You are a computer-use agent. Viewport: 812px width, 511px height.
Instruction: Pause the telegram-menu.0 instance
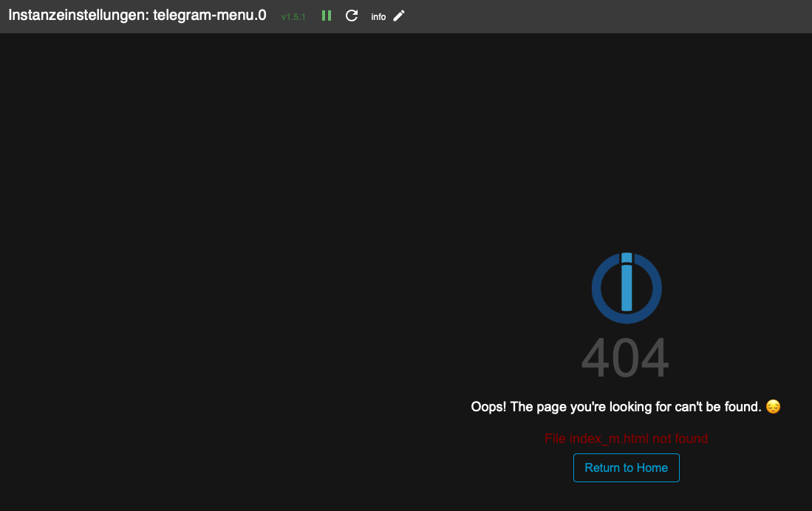click(327, 16)
